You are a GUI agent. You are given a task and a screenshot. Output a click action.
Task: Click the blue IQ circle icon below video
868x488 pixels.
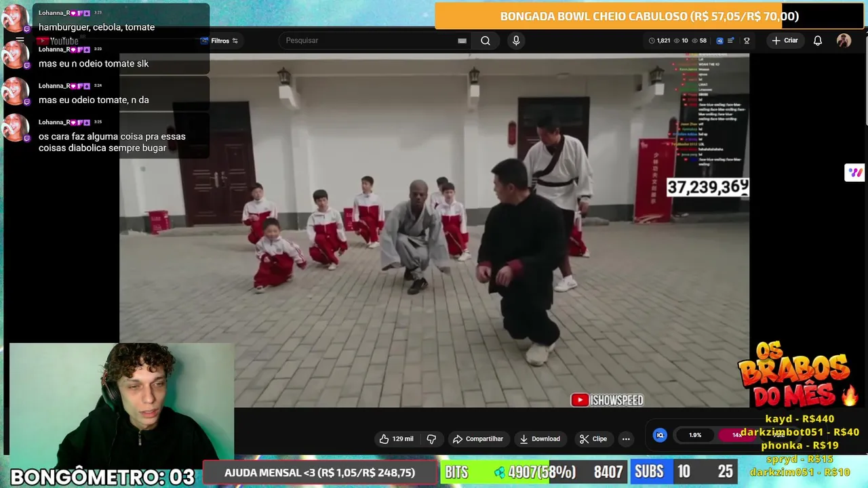pyautogui.click(x=660, y=435)
